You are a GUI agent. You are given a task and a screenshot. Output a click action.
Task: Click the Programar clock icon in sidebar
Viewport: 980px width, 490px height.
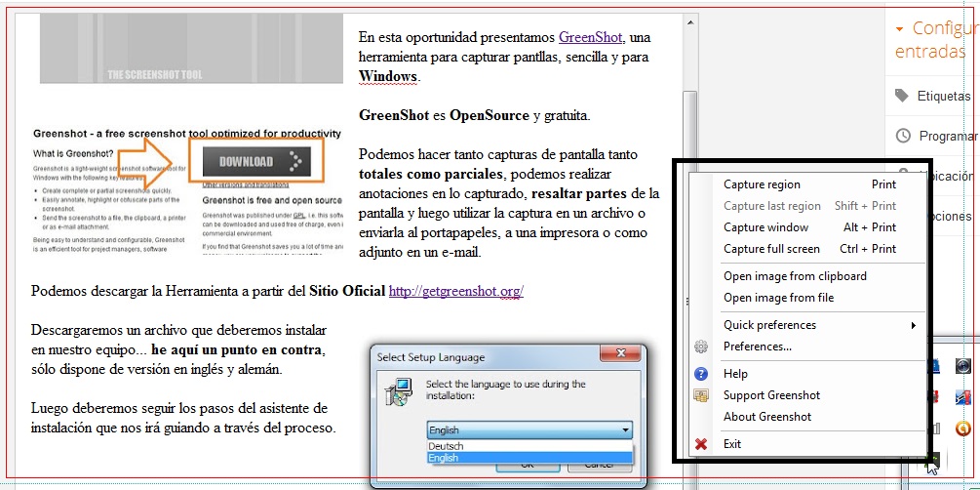click(903, 136)
